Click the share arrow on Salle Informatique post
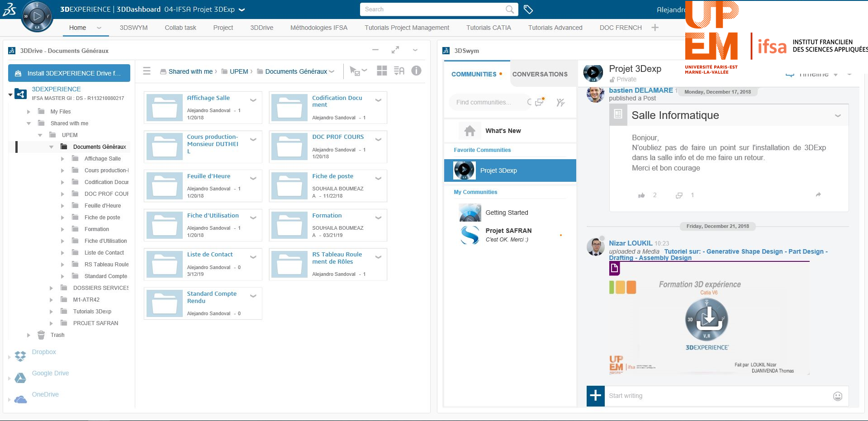This screenshot has width=868, height=421. [x=818, y=194]
